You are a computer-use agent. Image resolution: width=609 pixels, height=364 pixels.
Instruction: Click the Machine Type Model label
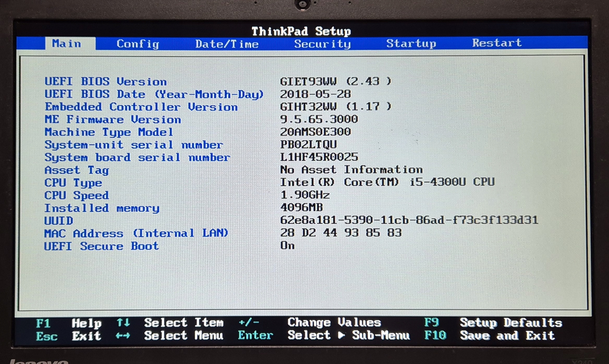click(x=109, y=132)
